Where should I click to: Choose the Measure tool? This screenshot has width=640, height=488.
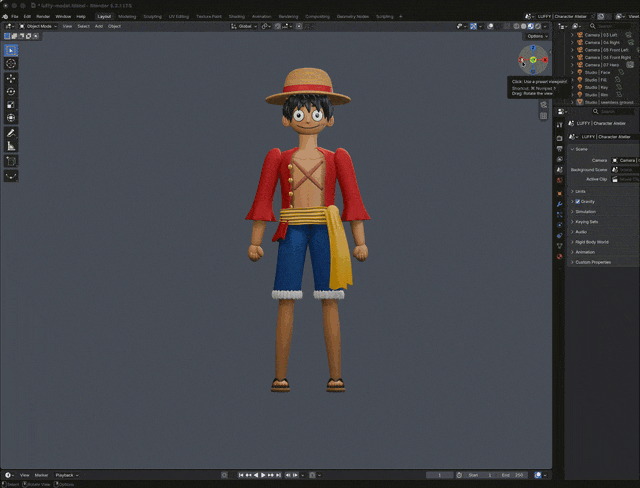tap(11, 146)
